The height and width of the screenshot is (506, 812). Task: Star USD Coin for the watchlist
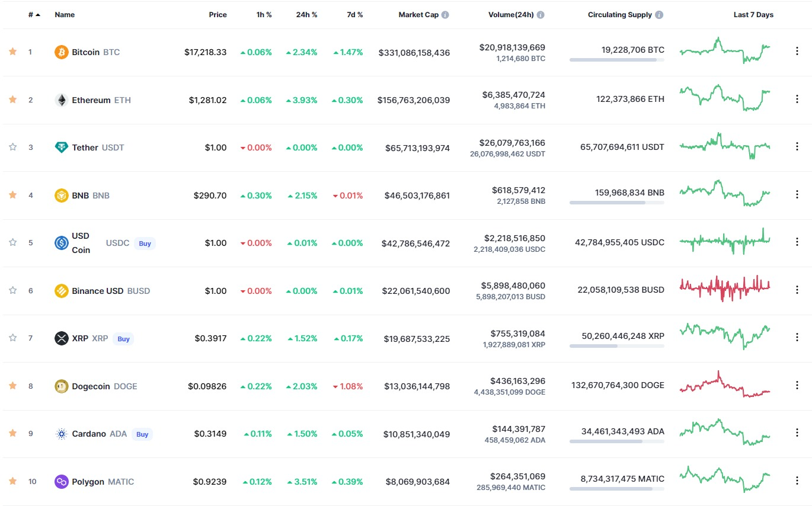[x=12, y=242]
